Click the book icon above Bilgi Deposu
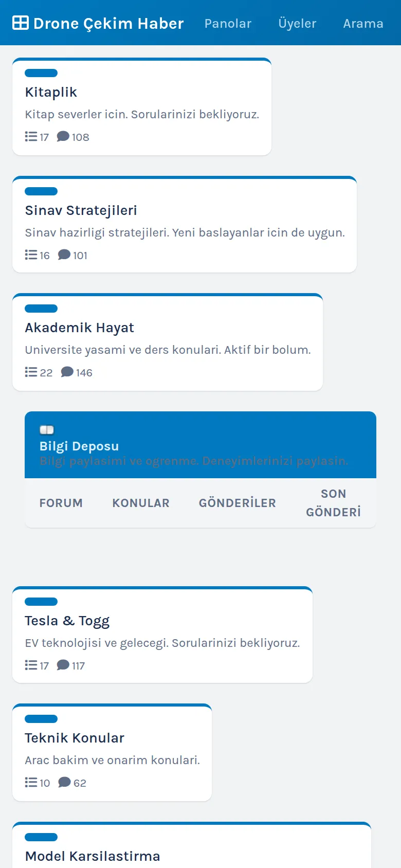 [47, 430]
